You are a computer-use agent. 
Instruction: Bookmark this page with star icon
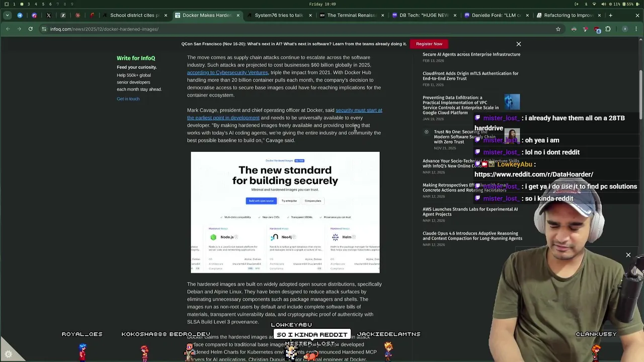(558, 29)
